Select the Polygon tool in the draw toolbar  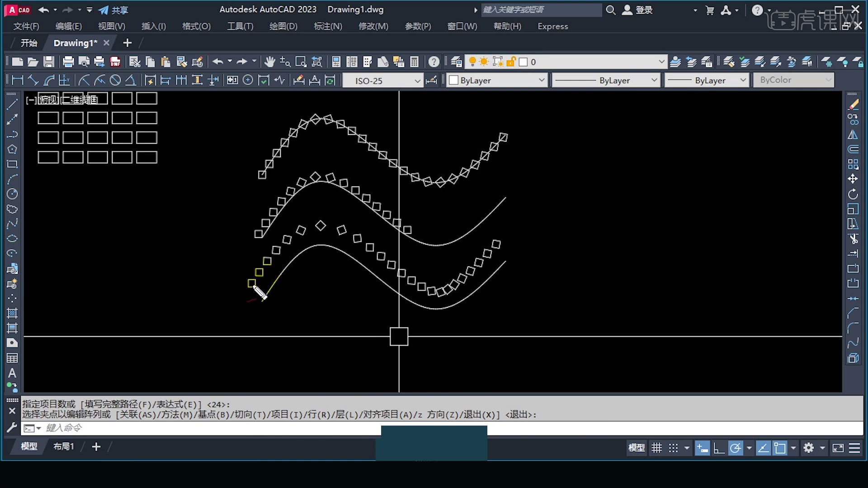click(x=12, y=149)
